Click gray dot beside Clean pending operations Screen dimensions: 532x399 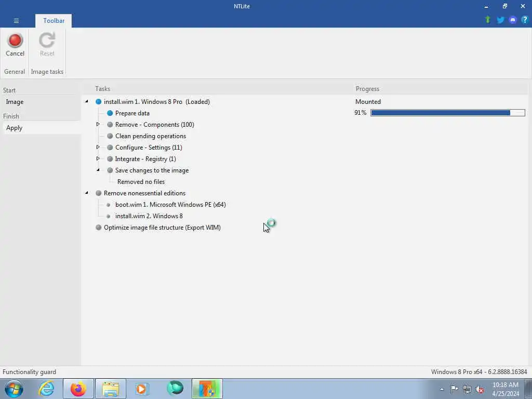pos(110,136)
